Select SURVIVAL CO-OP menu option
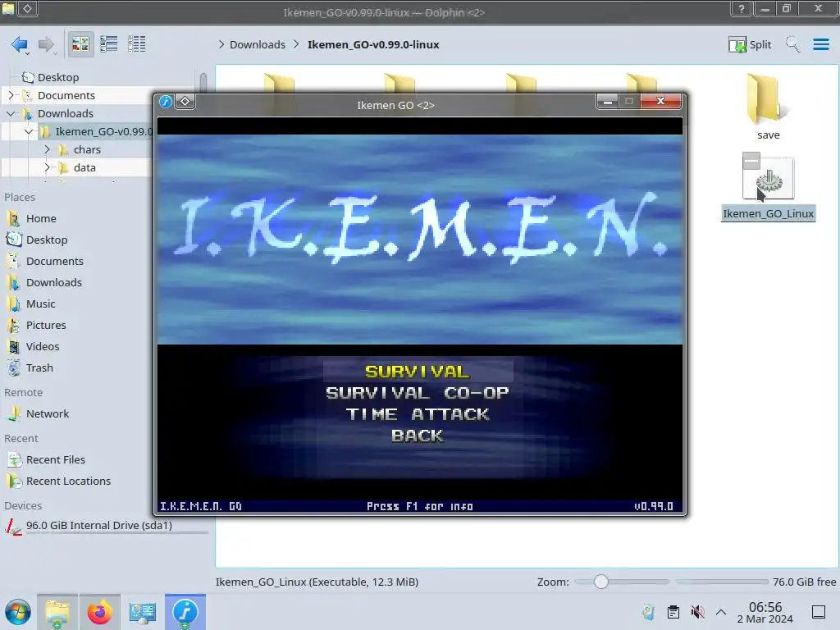The width and height of the screenshot is (840, 630). click(418, 393)
